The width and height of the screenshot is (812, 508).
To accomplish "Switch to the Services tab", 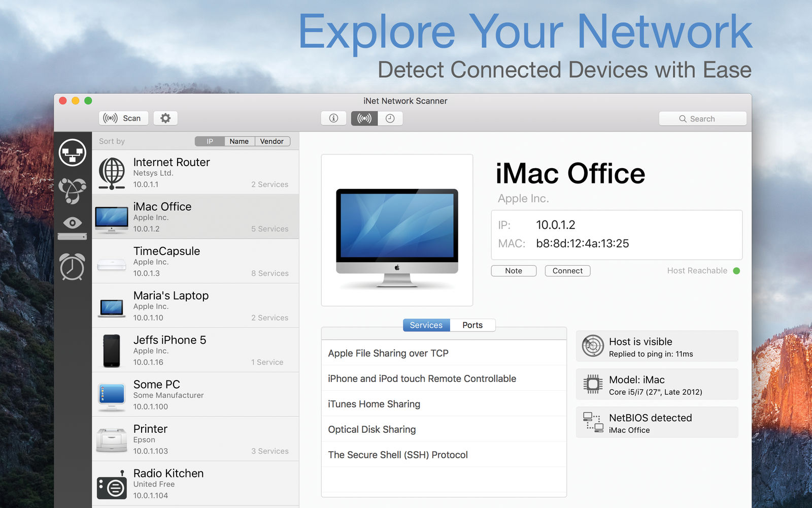I will click(x=426, y=325).
